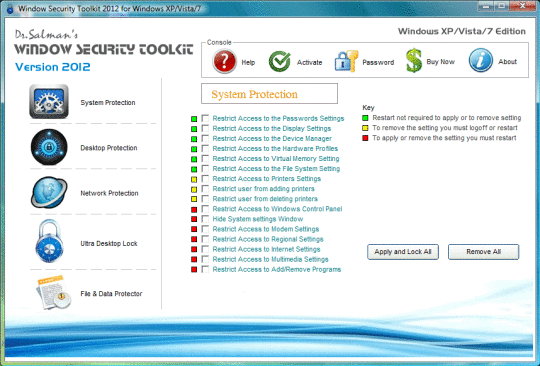Click the red indicator beside Windows Control Panel
Screen dimensions: 540x366
click(194, 210)
